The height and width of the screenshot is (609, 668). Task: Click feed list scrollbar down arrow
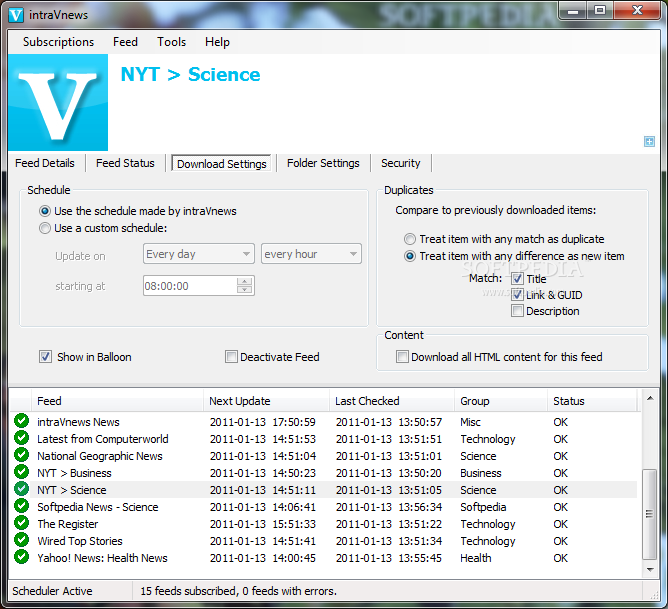click(650, 570)
